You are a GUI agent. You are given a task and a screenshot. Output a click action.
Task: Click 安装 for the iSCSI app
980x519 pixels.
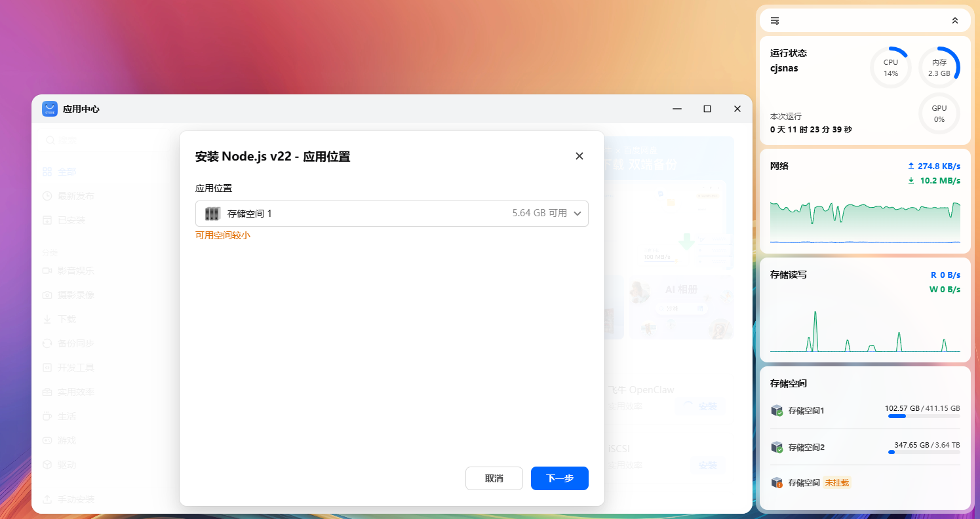pos(707,465)
